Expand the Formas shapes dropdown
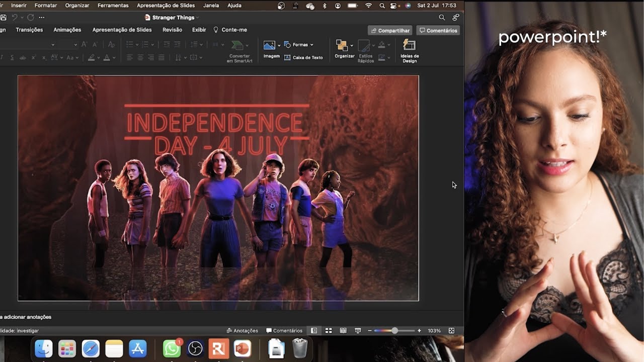 coord(312,45)
